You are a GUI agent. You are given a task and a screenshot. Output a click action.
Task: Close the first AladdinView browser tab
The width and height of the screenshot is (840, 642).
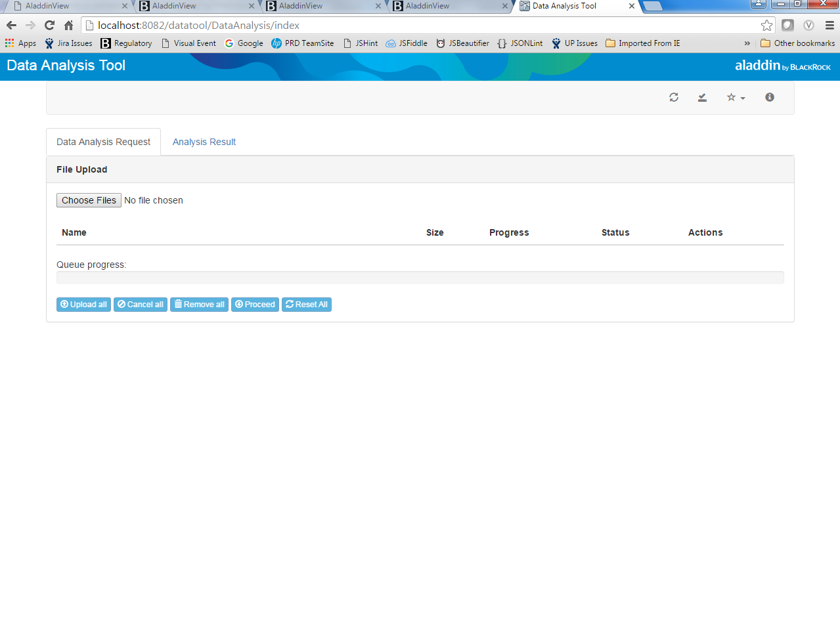click(x=125, y=6)
